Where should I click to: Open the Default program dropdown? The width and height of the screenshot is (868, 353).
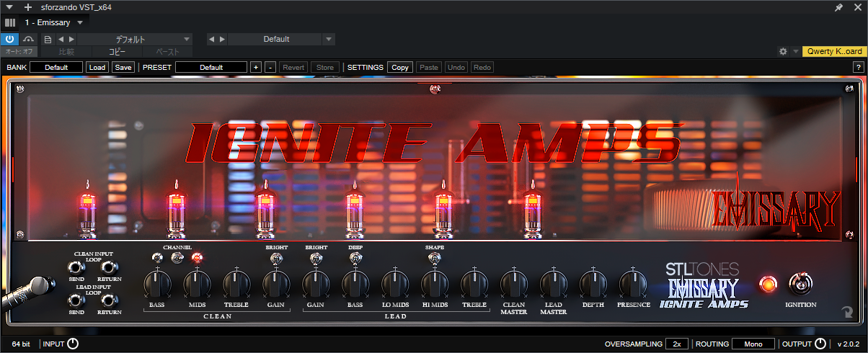[275, 39]
